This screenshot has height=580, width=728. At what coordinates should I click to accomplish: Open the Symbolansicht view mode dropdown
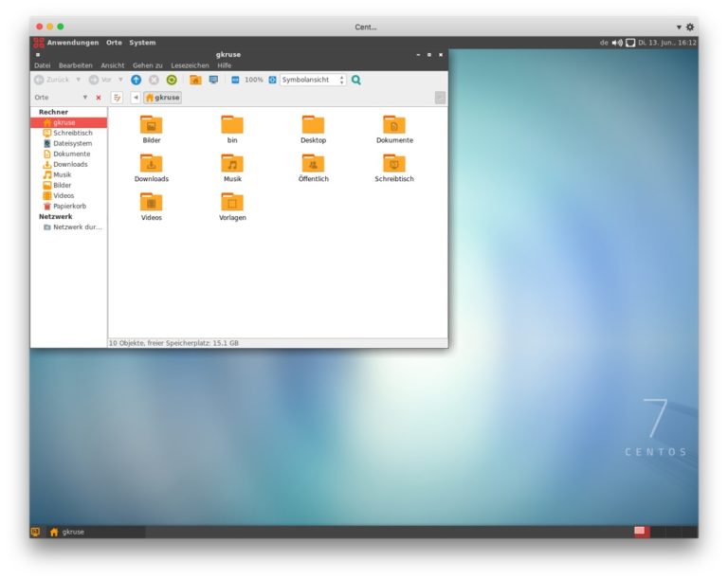coord(313,80)
